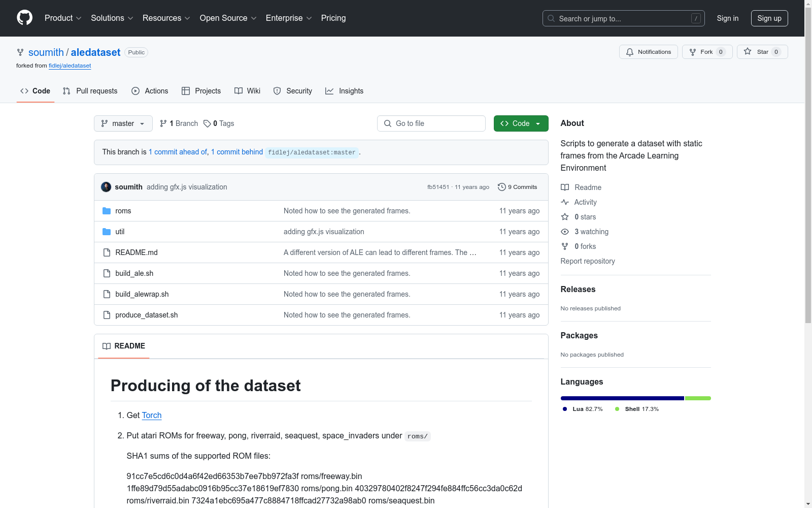This screenshot has height=508, width=812.
Task: Click the Star icon
Action: pos(748,52)
